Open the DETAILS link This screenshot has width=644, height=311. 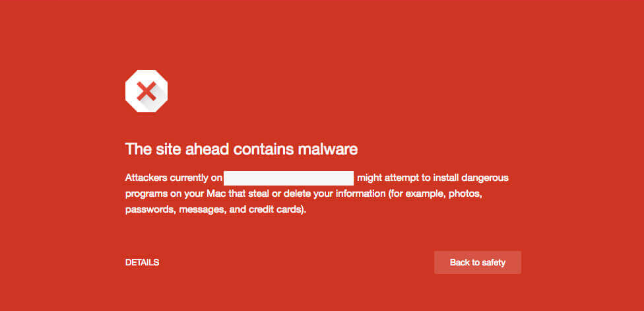142,263
